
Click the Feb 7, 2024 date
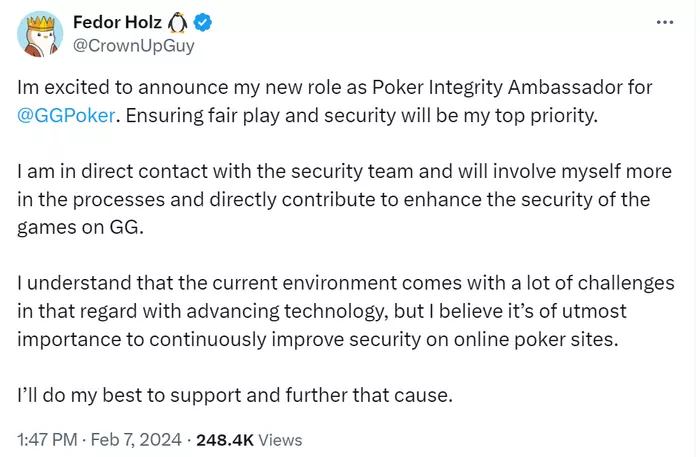click(136, 440)
